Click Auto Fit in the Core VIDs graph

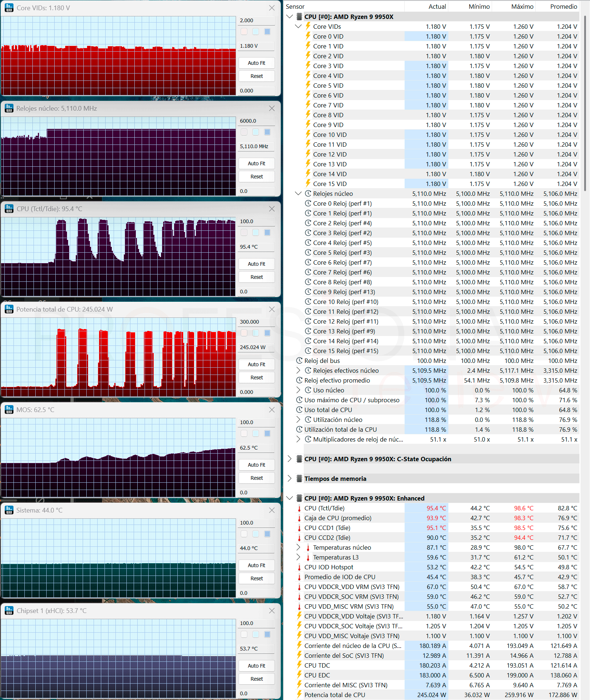click(x=256, y=63)
